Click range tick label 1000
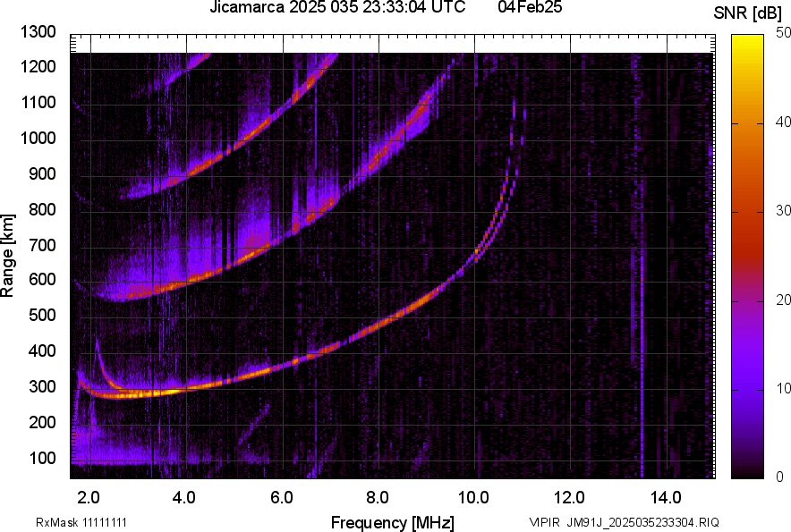Viewport: 791px width, 532px height. point(38,138)
